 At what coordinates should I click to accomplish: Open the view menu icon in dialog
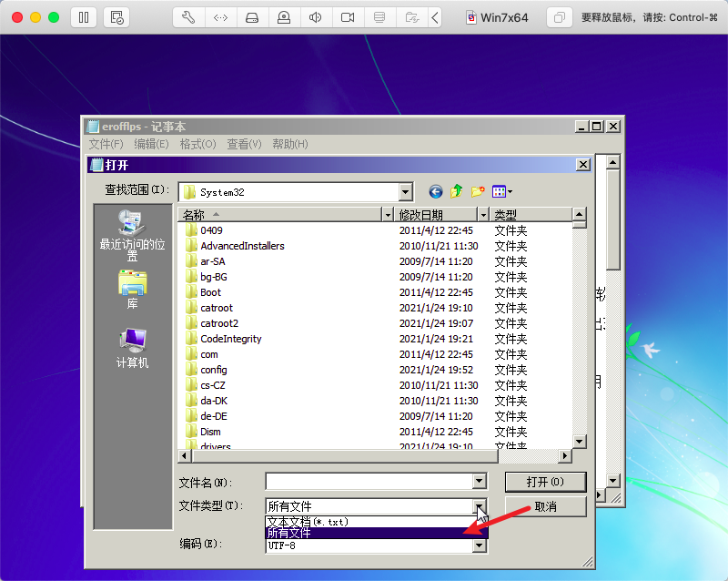pyautogui.click(x=502, y=191)
